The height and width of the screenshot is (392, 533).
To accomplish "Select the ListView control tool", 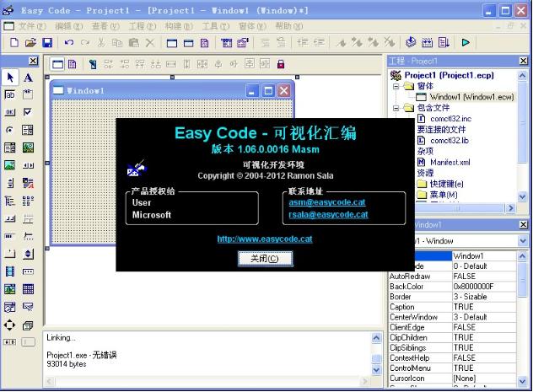I will pyautogui.click(x=28, y=201).
